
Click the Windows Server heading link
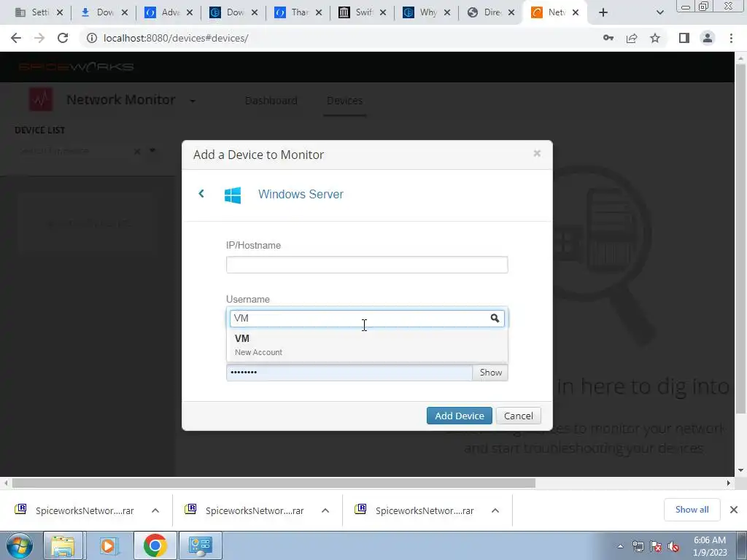[301, 194]
